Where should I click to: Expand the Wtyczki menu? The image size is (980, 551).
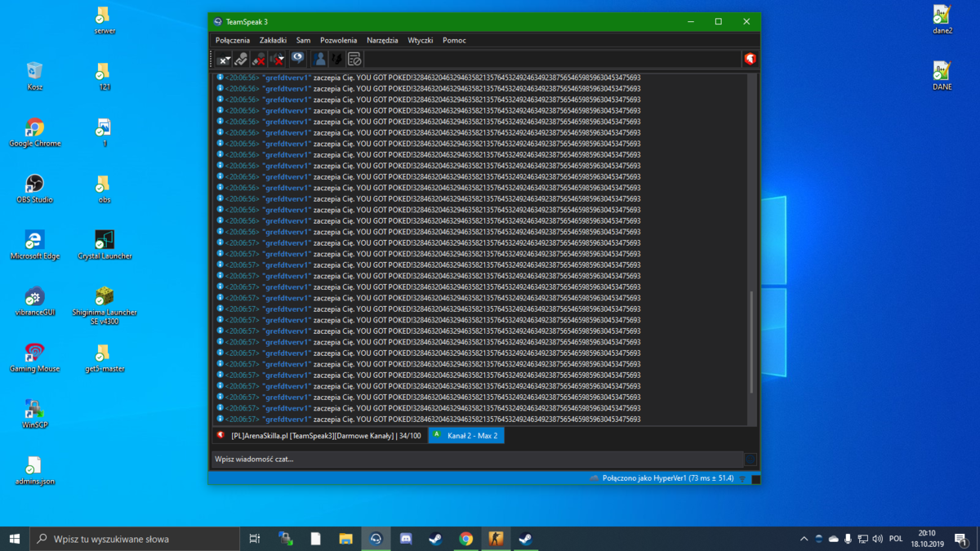coord(421,40)
